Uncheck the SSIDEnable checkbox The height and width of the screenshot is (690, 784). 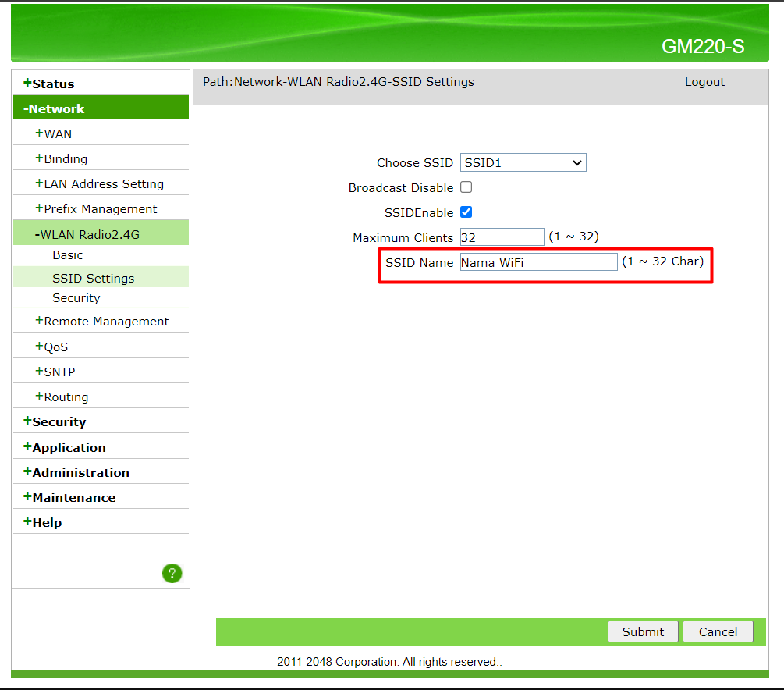point(466,212)
